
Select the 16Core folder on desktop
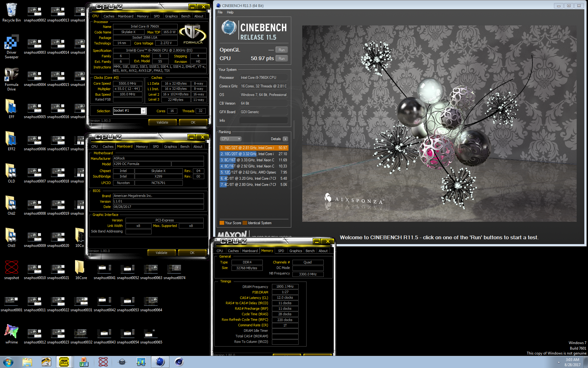tap(81, 270)
